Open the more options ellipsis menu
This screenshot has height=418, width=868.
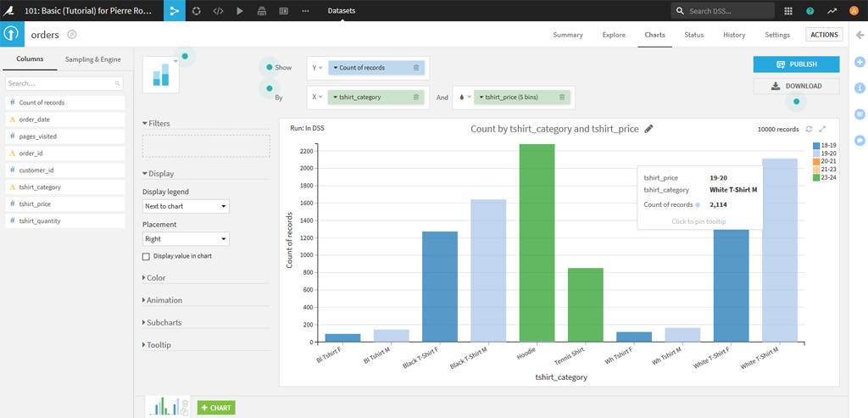pos(305,10)
